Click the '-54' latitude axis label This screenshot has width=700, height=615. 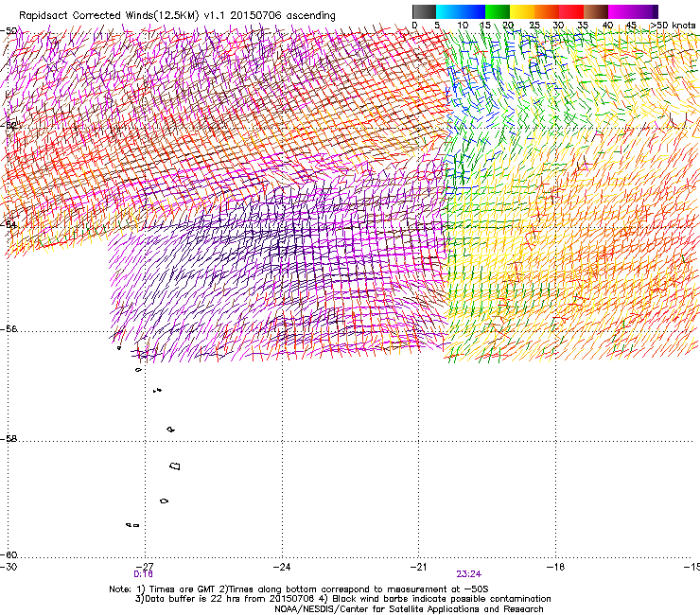pyautogui.click(x=9, y=224)
